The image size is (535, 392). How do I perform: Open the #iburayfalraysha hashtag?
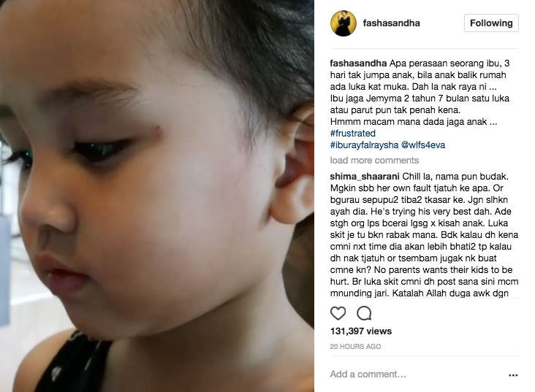pos(364,145)
